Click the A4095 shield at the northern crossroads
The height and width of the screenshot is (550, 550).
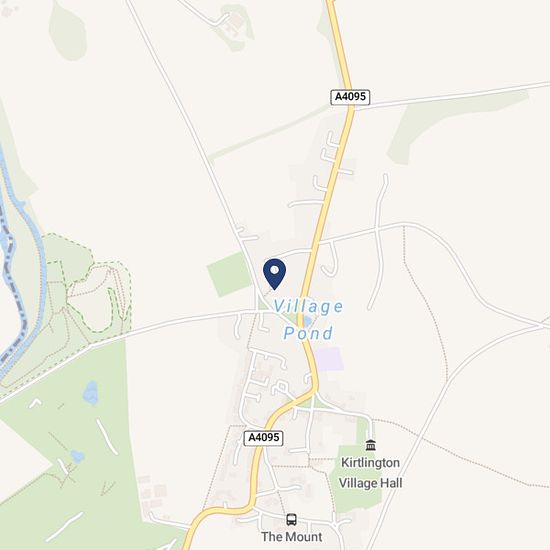(x=350, y=96)
